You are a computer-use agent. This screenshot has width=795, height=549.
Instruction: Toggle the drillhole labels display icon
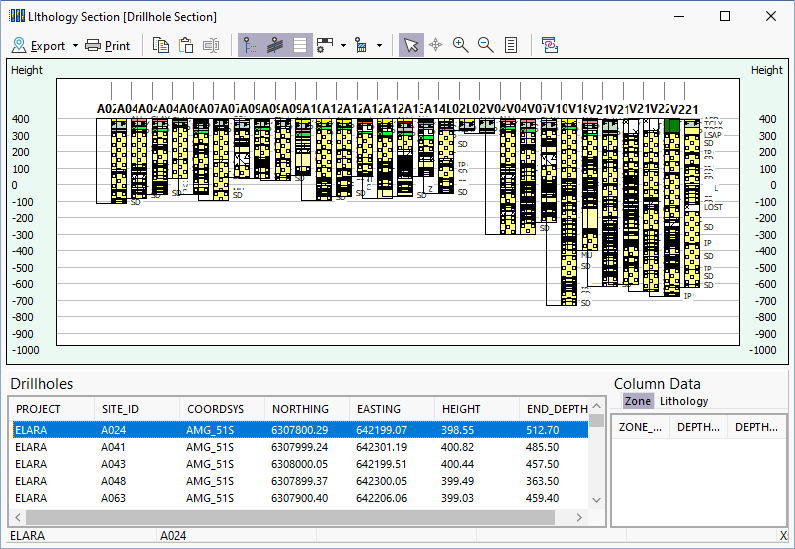[250, 46]
